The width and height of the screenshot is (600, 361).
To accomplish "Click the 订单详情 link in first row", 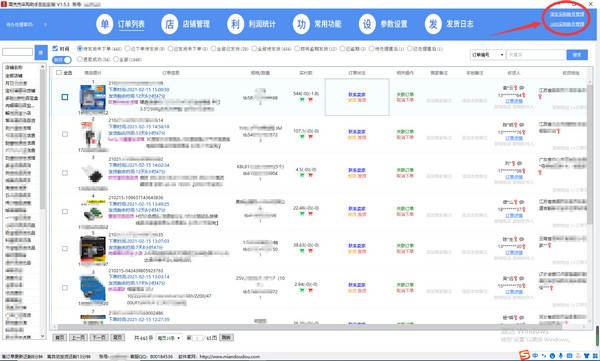I will [x=514, y=101].
